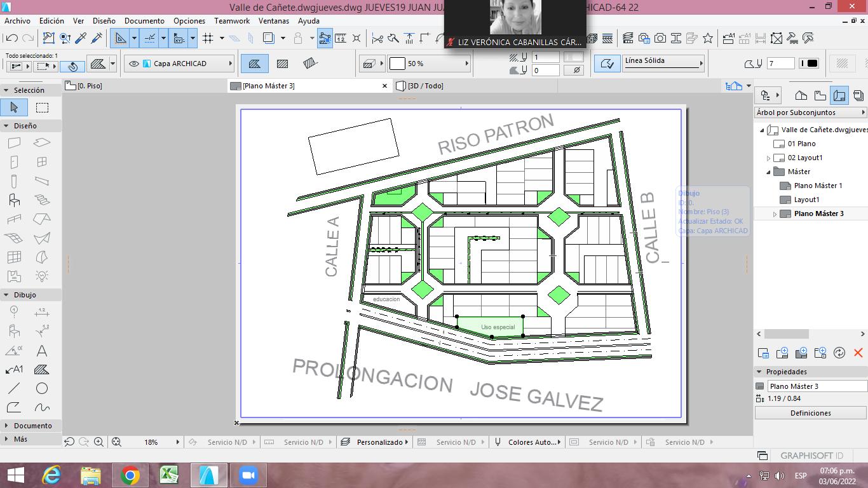Click the Favorites star icon
Image resolution: width=868 pixels, height=488 pixels.
708,38
